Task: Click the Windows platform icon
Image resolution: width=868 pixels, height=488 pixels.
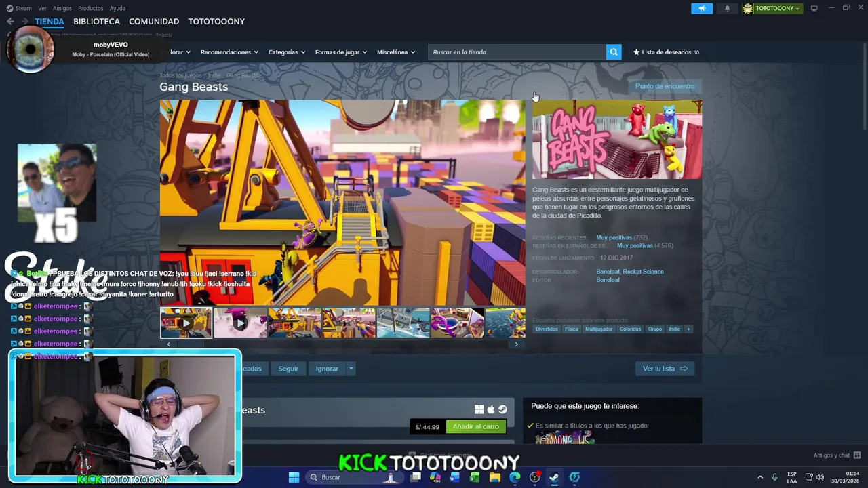Action: point(479,409)
